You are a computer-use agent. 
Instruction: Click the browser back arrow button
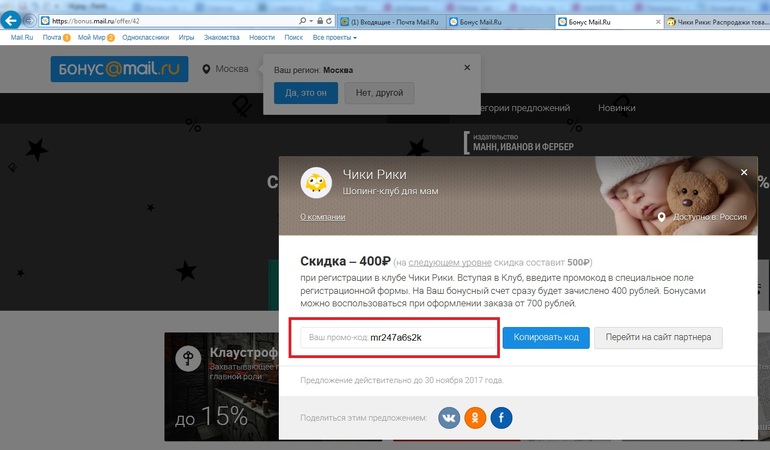(11, 21)
